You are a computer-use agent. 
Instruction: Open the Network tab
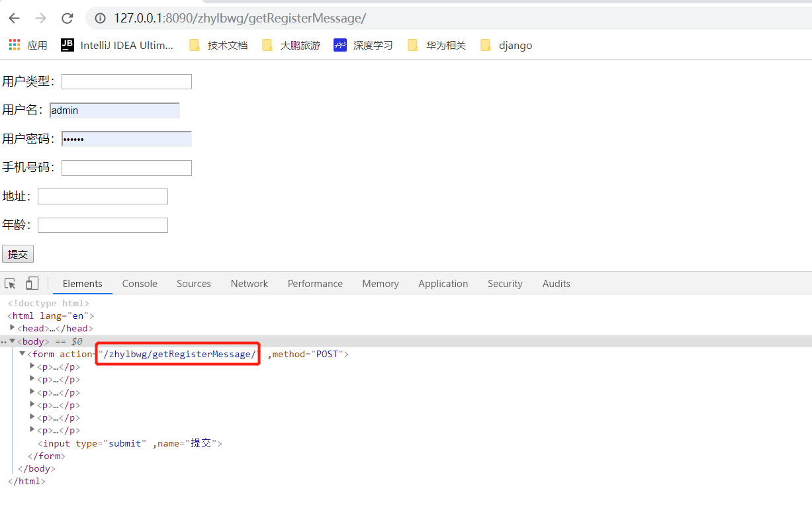tap(249, 283)
